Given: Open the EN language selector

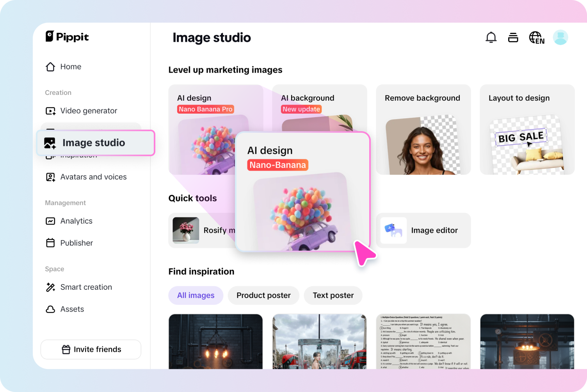Looking at the screenshot, I should click(x=536, y=37).
